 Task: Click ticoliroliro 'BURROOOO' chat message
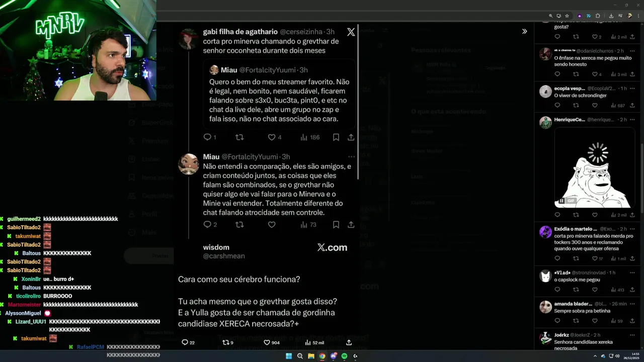[57, 296]
